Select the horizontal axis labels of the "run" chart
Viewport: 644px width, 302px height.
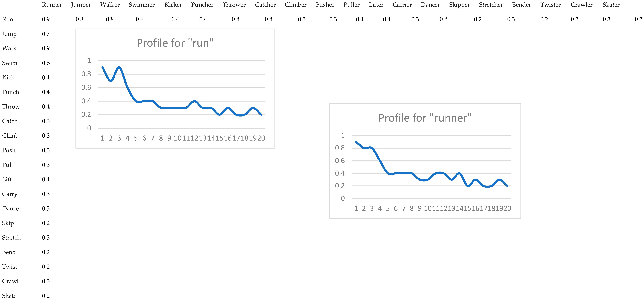(183, 138)
